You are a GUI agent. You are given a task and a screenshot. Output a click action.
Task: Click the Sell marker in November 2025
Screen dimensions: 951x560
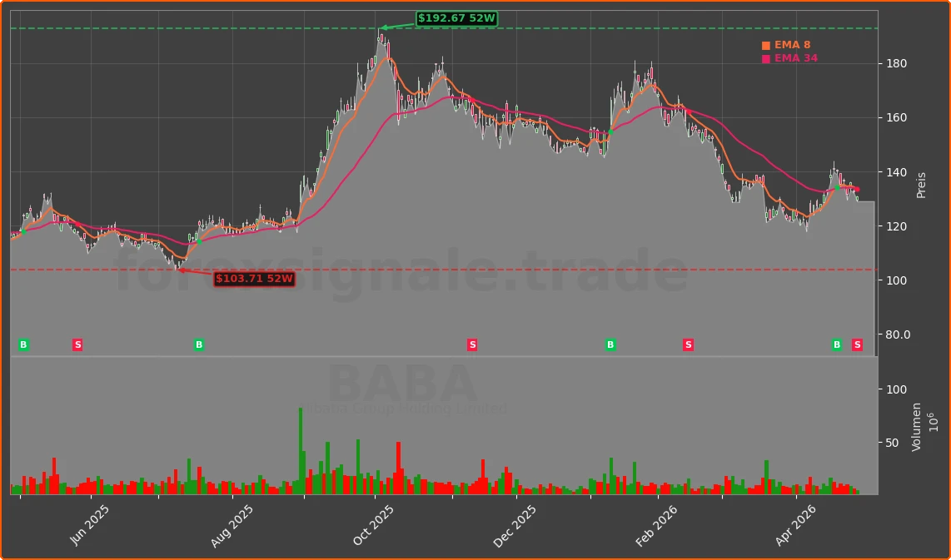(x=472, y=344)
